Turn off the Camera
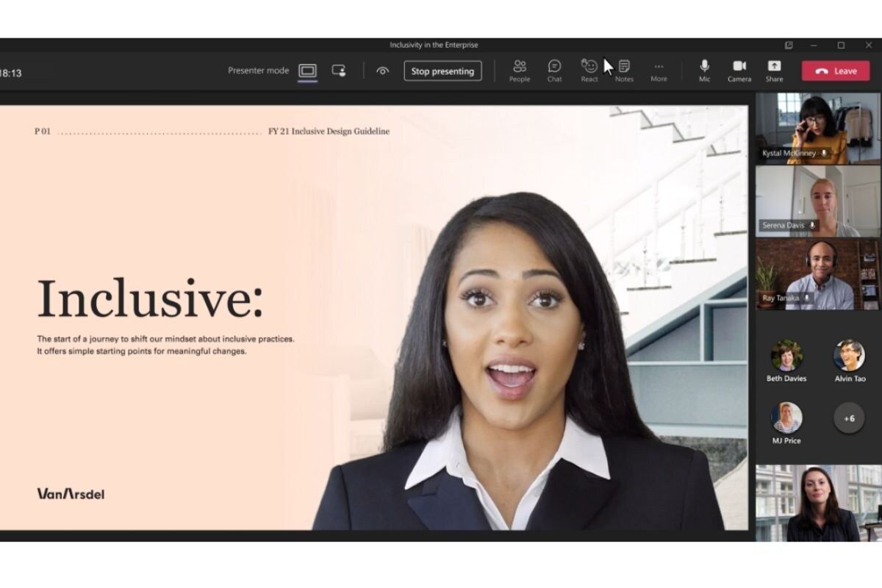Image resolution: width=882 pixels, height=588 pixels. click(x=739, y=71)
